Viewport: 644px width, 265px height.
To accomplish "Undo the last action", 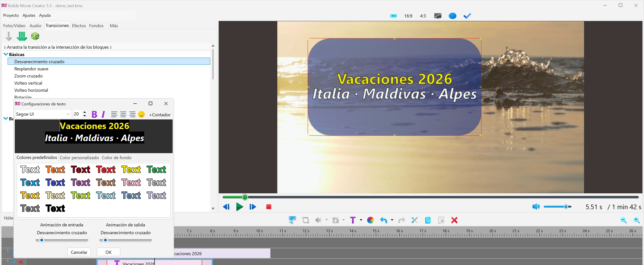I will coord(383,220).
